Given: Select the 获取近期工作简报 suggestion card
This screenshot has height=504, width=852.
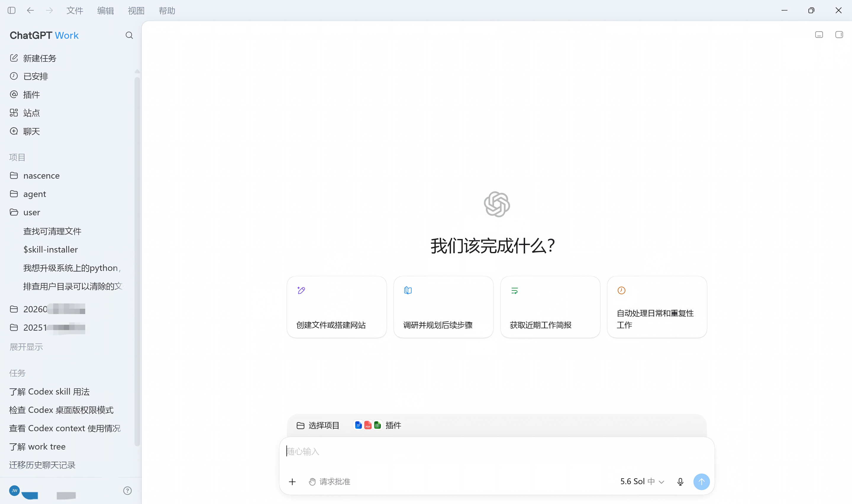Looking at the screenshot, I should click(550, 307).
